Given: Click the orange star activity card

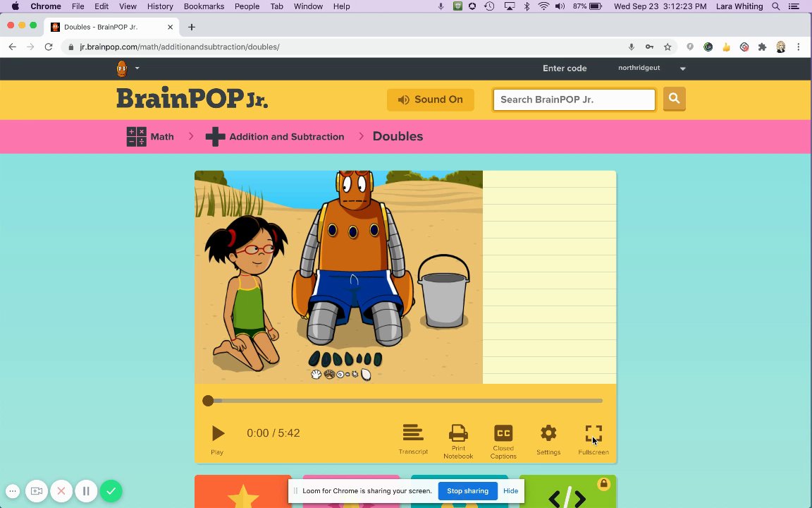Looking at the screenshot, I should coord(243,491).
